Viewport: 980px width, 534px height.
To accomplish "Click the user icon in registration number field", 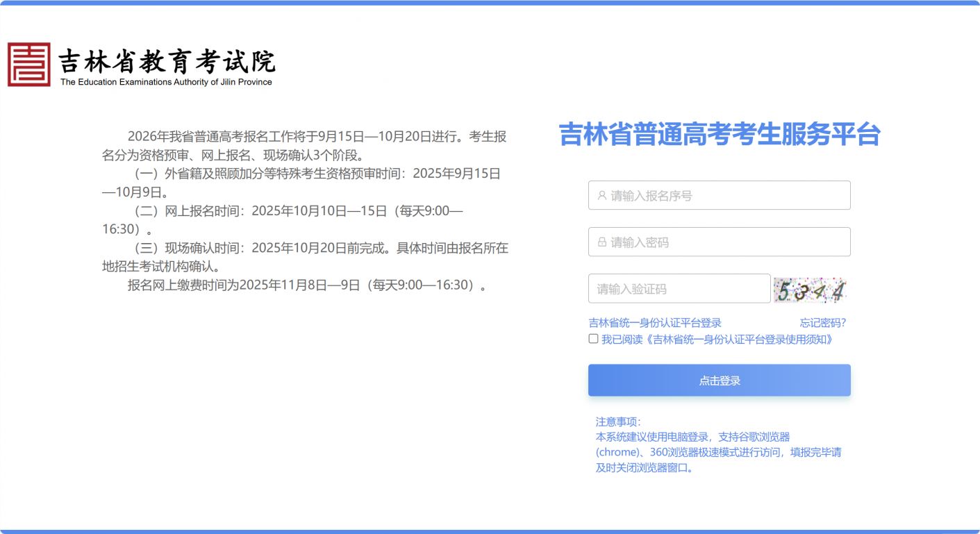I will pos(601,196).
